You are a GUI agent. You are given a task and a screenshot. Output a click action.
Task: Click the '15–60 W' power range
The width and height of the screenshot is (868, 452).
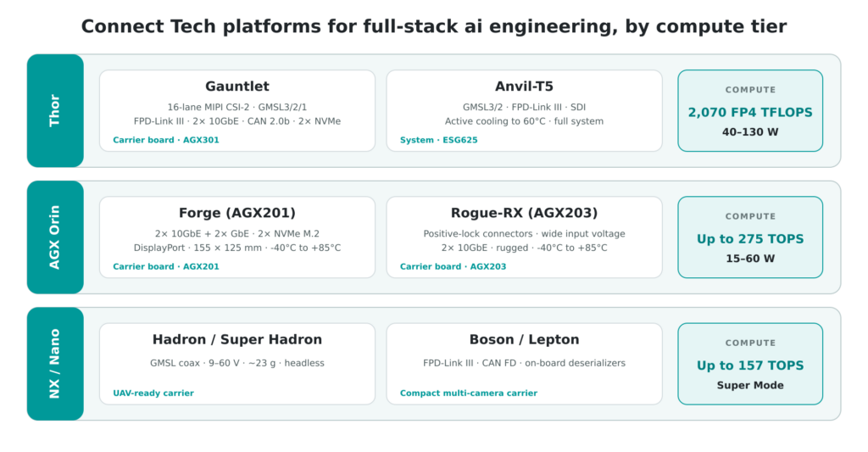tap(750, 259)
